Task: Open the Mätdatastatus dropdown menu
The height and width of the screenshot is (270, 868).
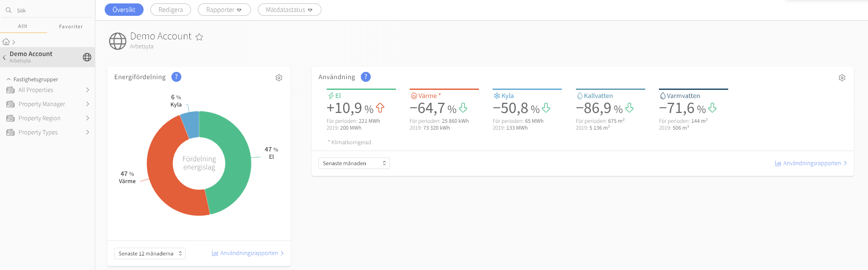Action: (289, 10)
